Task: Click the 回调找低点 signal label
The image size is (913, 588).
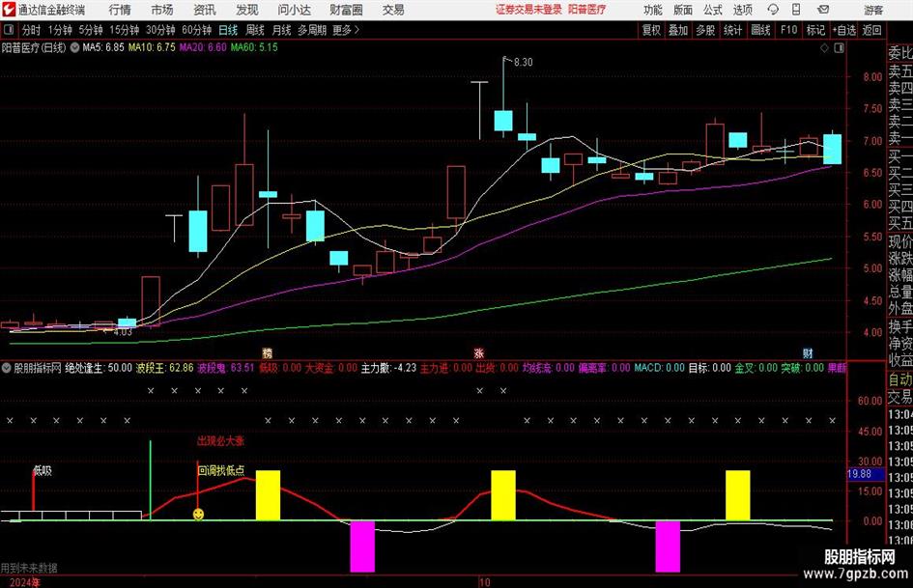Action: tap(220, 470)
